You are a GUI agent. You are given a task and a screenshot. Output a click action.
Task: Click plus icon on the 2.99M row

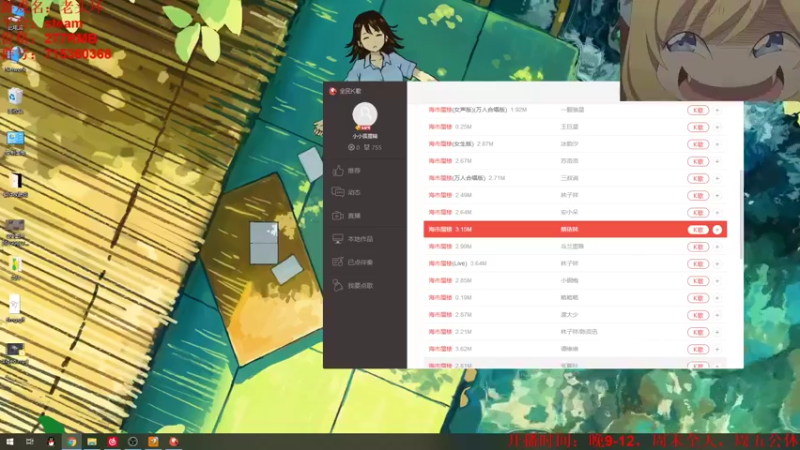click(x=717, y=247)
